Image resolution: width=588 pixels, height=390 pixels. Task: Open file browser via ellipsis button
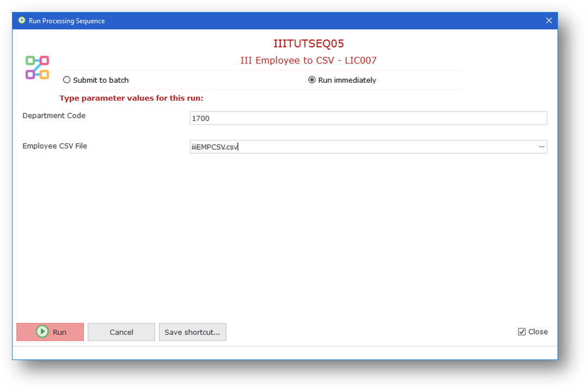542,147
